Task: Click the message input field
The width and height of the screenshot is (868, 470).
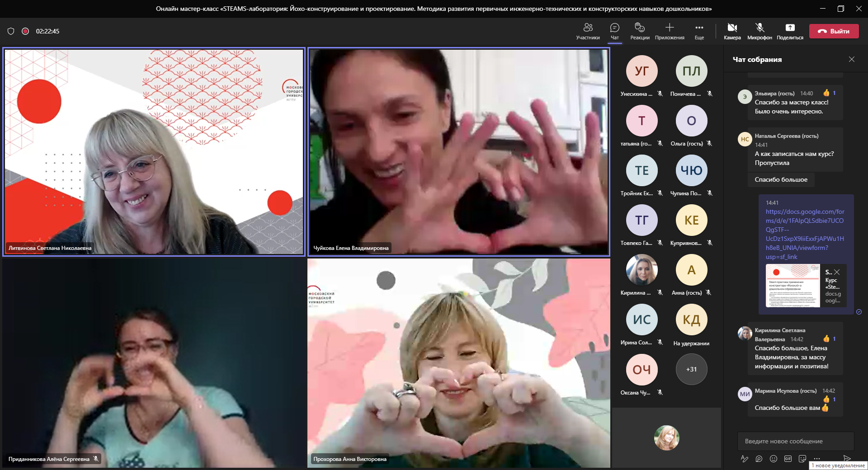Action: tap(796, 441)
